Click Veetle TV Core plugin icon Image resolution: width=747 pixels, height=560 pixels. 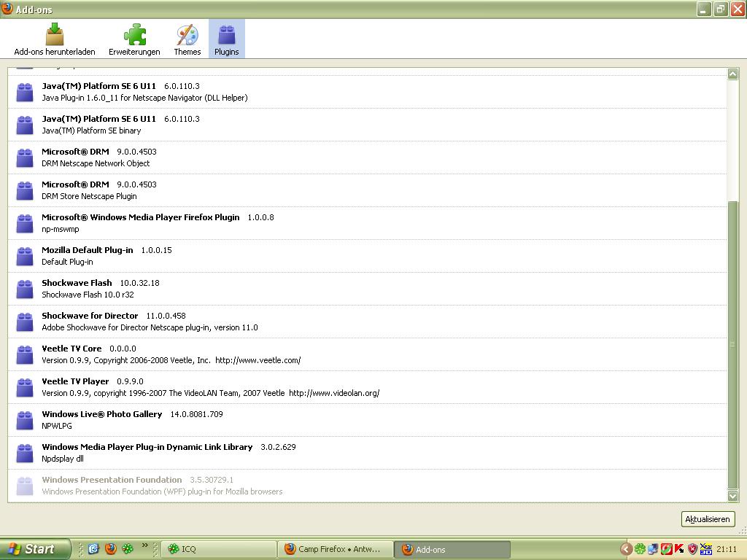pos(25,355)
